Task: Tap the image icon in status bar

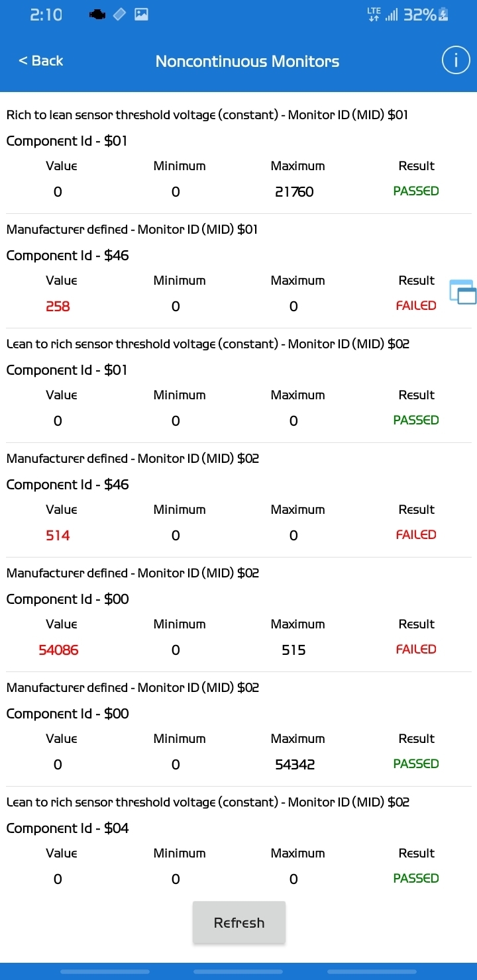Action: (141, 15)
